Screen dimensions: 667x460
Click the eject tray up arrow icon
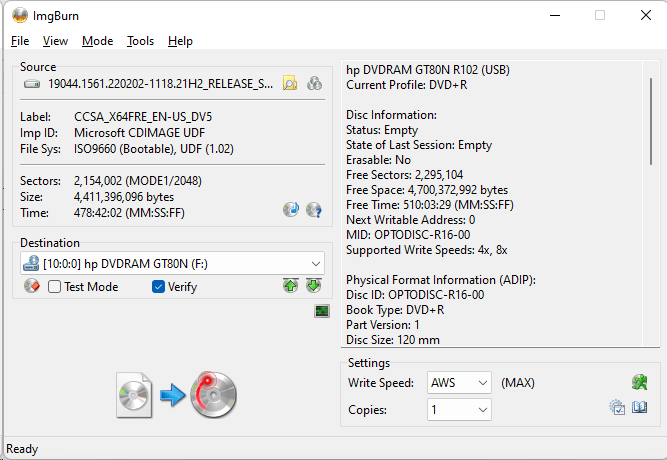tap(291, 287)
